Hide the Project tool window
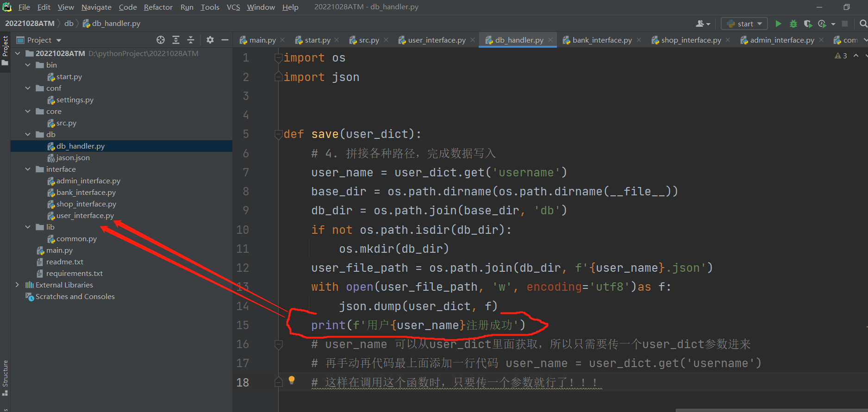 (225, 40)
